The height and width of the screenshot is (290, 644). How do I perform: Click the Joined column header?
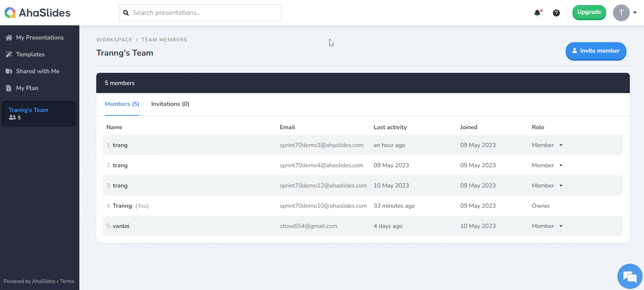(469, 127)
